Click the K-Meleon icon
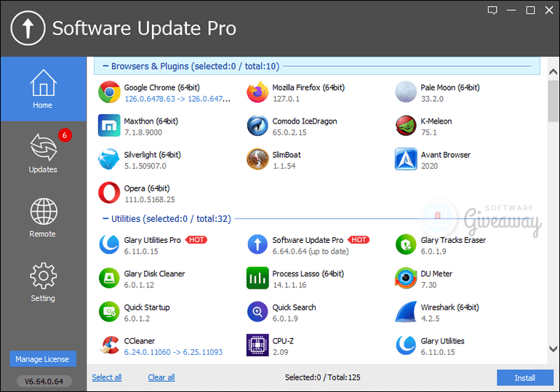This screenshot has width=560, height=392. point(406,126)
